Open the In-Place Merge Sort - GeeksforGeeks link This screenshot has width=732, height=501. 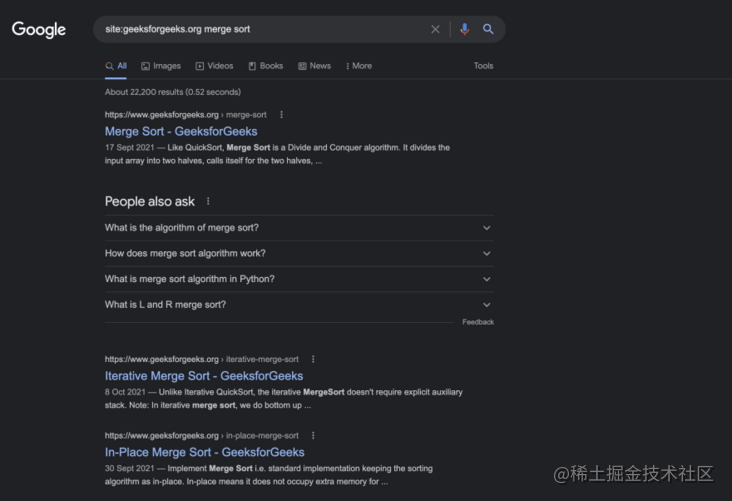tap(204, 452)
